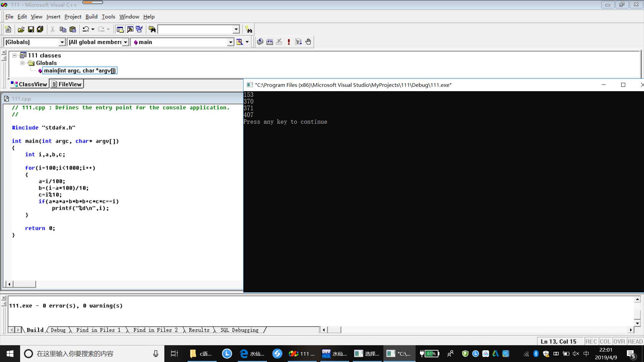Collapse the Globals folder node
Viewport: 644px width, 362px height.
22,63
